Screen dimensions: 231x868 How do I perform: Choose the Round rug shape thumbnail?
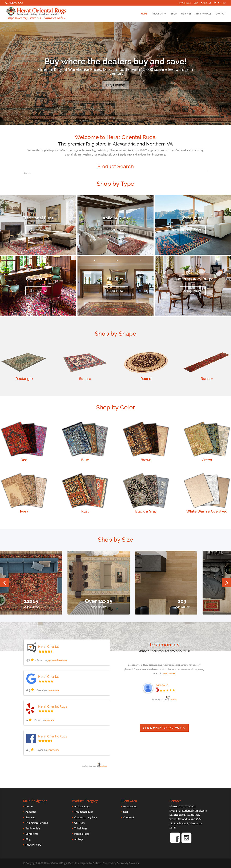tap(146, 362)
